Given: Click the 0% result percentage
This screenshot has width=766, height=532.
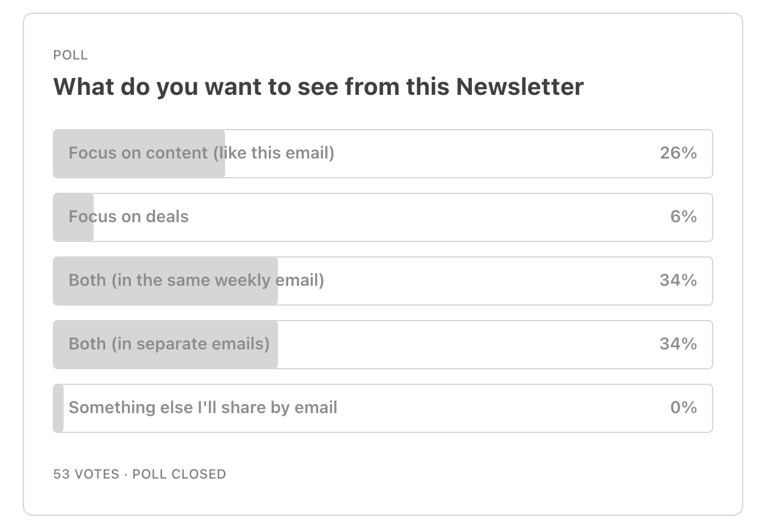Looking at the screenshot, I should coord(684,408).
